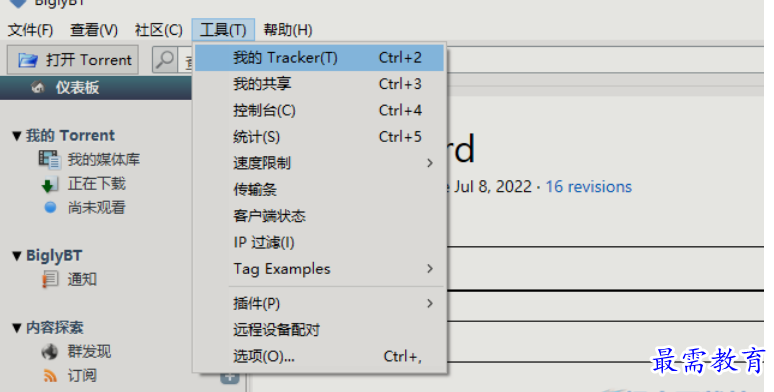Open the 查看(V) menu
Viewport: 774px width, 392px height.
pos(94,30)
